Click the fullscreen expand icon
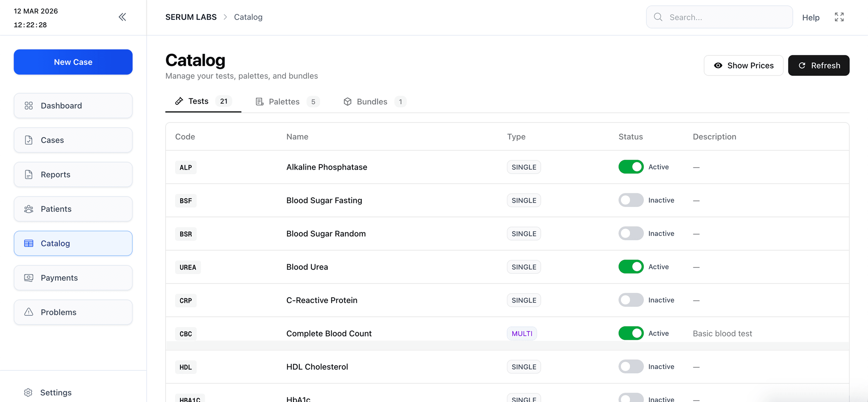Screen dimensions: 868x402 coord(839,17)
